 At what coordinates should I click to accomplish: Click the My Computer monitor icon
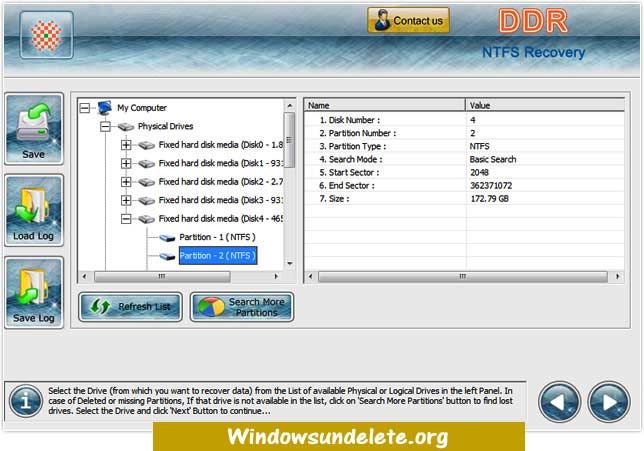point(105,108)
